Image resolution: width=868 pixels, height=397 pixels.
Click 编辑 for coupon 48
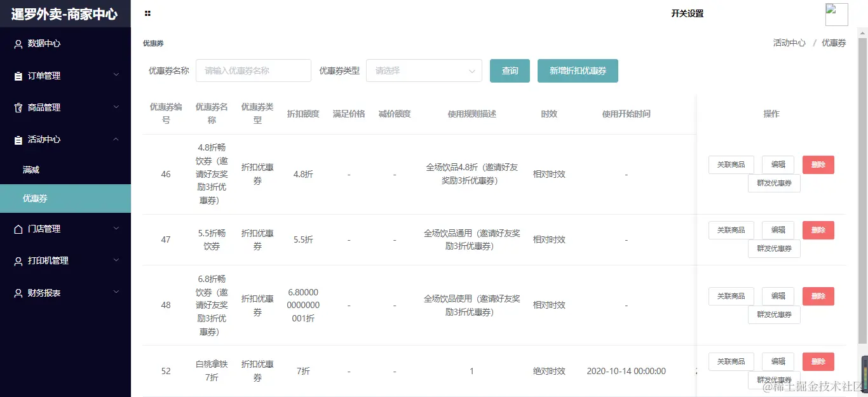click(x=778, y=296)
